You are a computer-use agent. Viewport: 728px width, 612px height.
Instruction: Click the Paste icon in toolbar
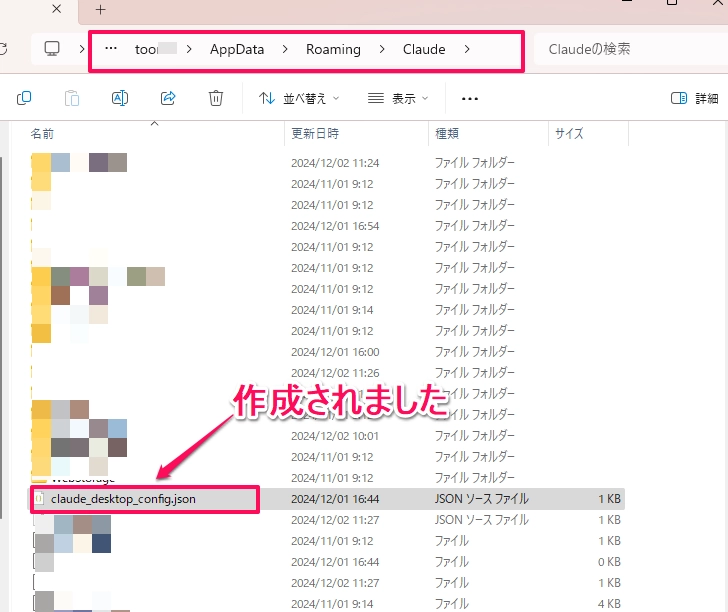click(72, 98)
